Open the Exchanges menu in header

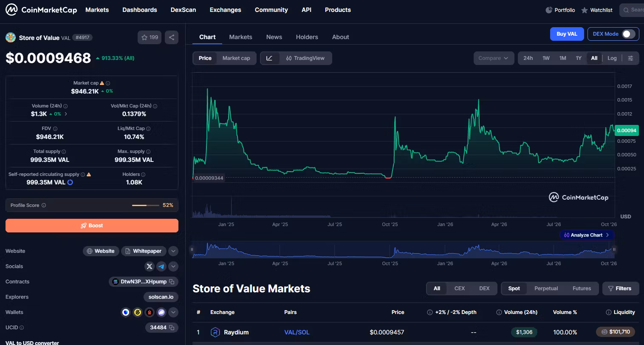tap(225, 10)
